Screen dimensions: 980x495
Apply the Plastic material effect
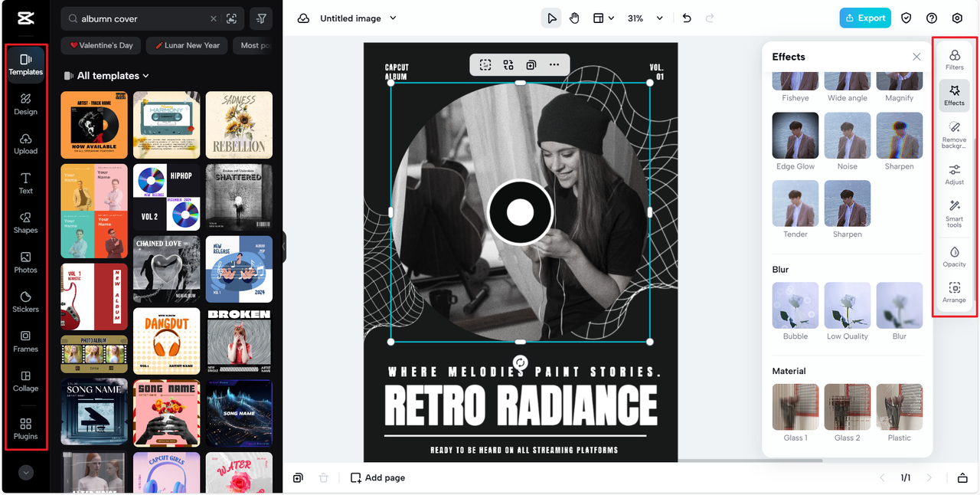point(900,407)
